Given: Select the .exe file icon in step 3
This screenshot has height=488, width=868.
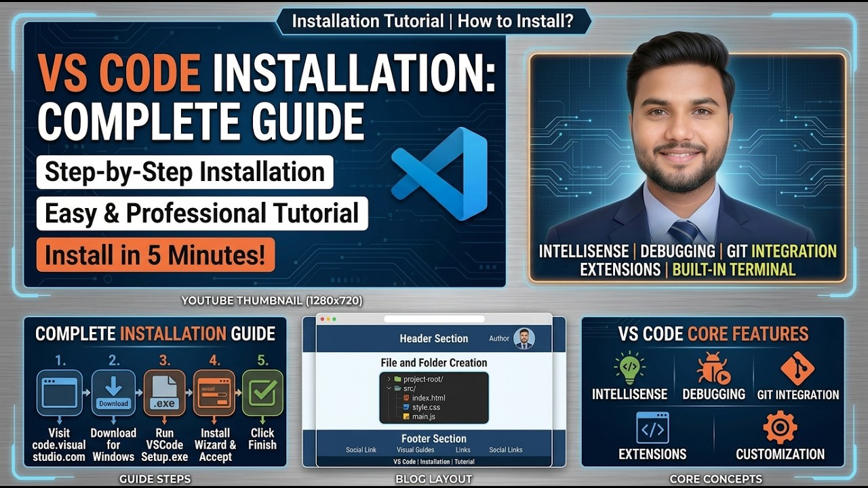Looking at the screenshot, I should pyautogui.click(x=164, y=393).
